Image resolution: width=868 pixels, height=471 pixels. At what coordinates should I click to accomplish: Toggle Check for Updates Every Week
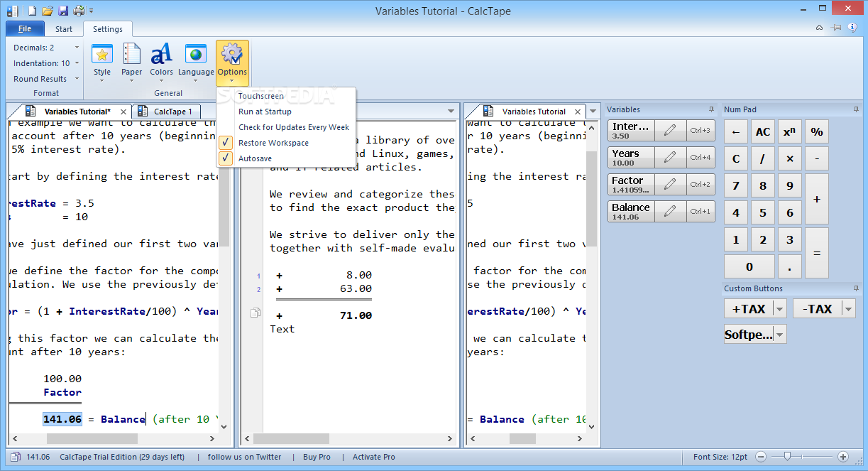[x=286, y=127]
